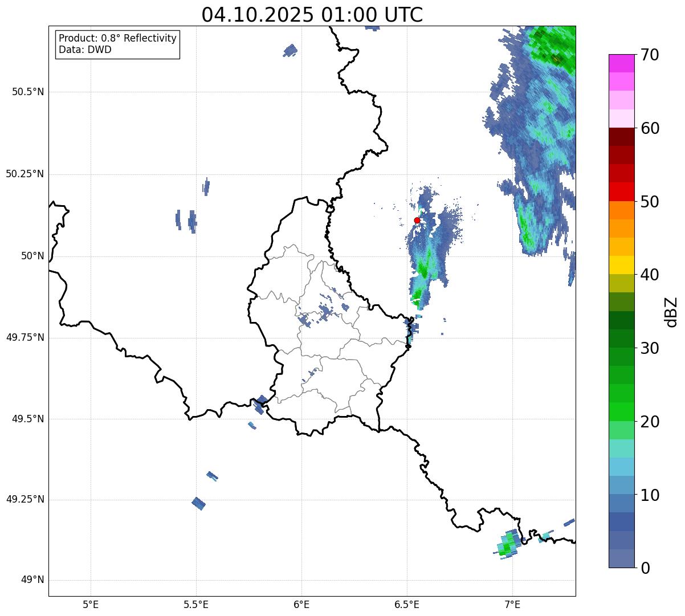Click the dBZ colorbar unit label

click(x=672, y=311)
